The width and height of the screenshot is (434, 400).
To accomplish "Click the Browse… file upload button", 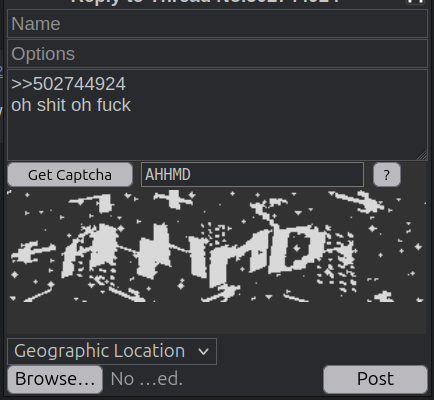I will click(x=55, y=379).
